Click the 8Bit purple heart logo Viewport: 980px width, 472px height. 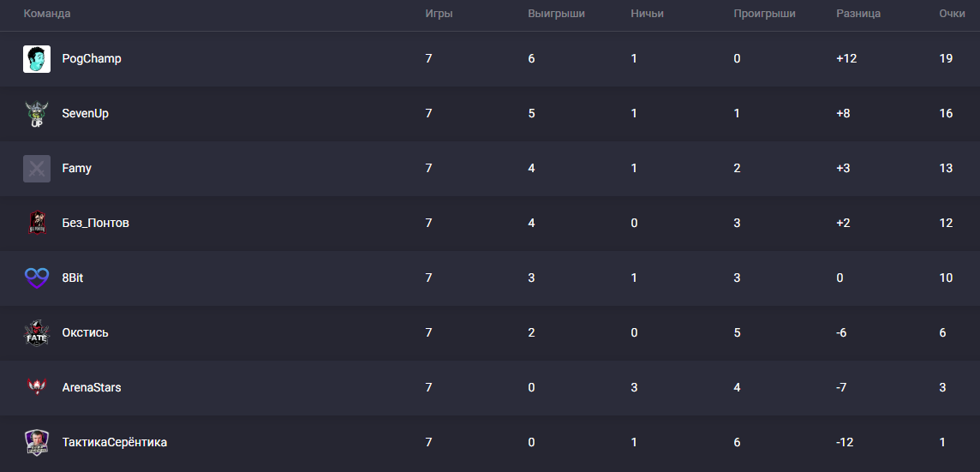(37, 278)
